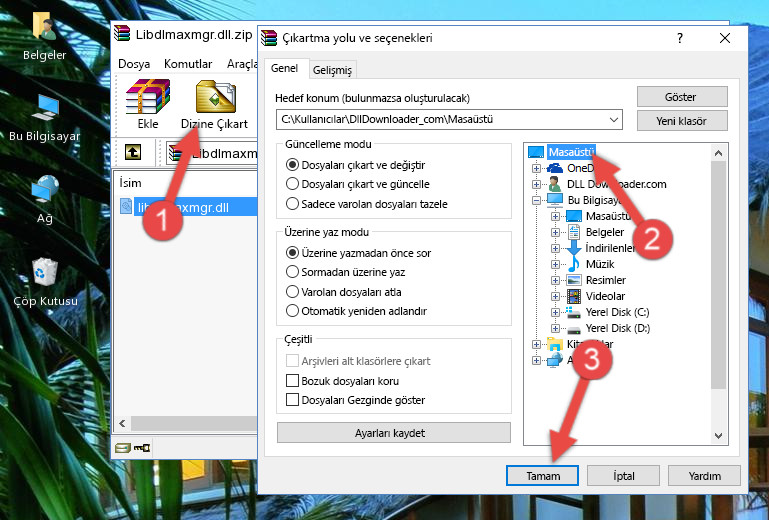Click the Göster button
769x520 pixels.
(682, 97)
